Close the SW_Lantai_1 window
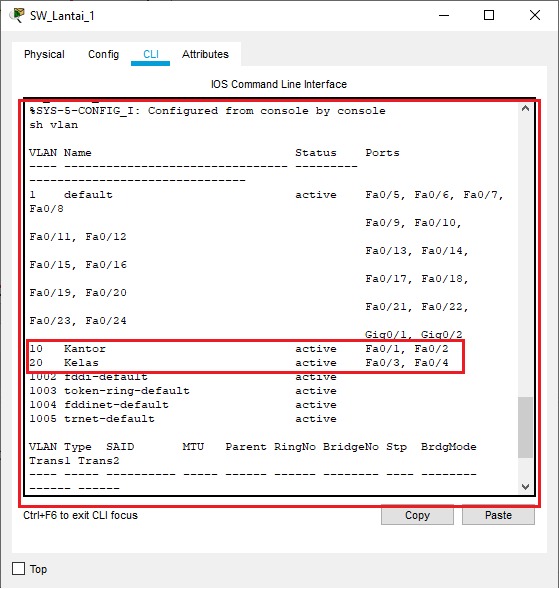Screen dimensions: 559x589 (x=535, y=15)
